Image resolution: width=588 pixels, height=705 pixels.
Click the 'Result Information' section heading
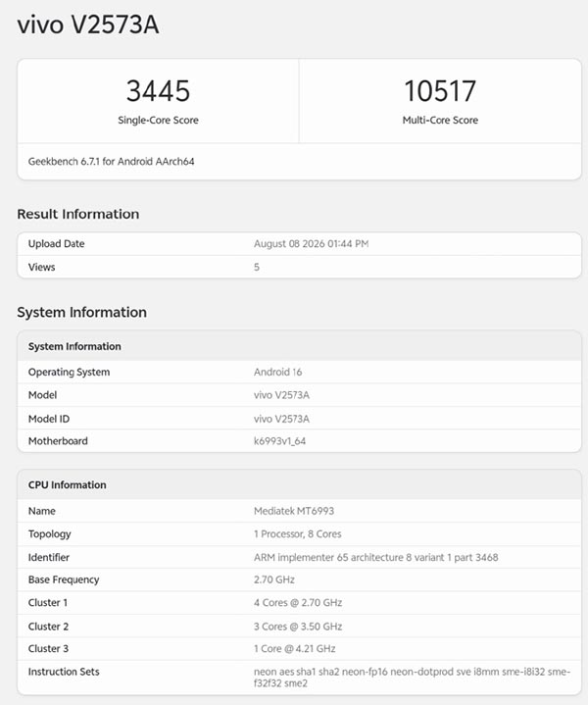click(78, 214)
